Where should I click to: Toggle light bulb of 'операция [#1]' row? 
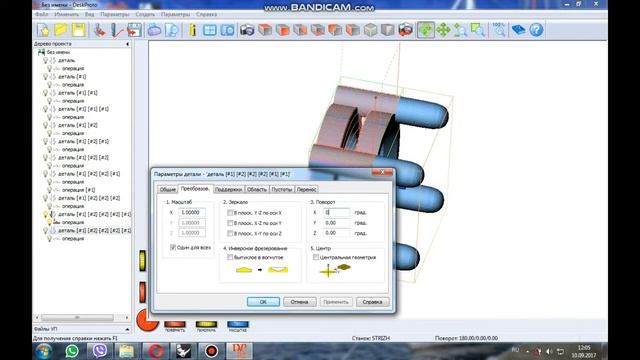coord(49,190)
